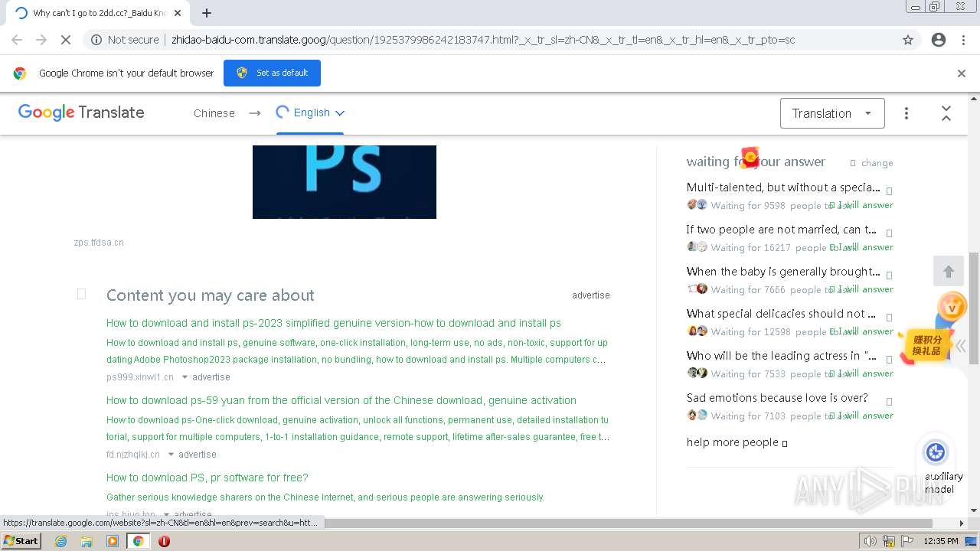The width and height of the screenshot is (980, 551).
Task: View site information next to Not secure
Action: click(96, 40)
